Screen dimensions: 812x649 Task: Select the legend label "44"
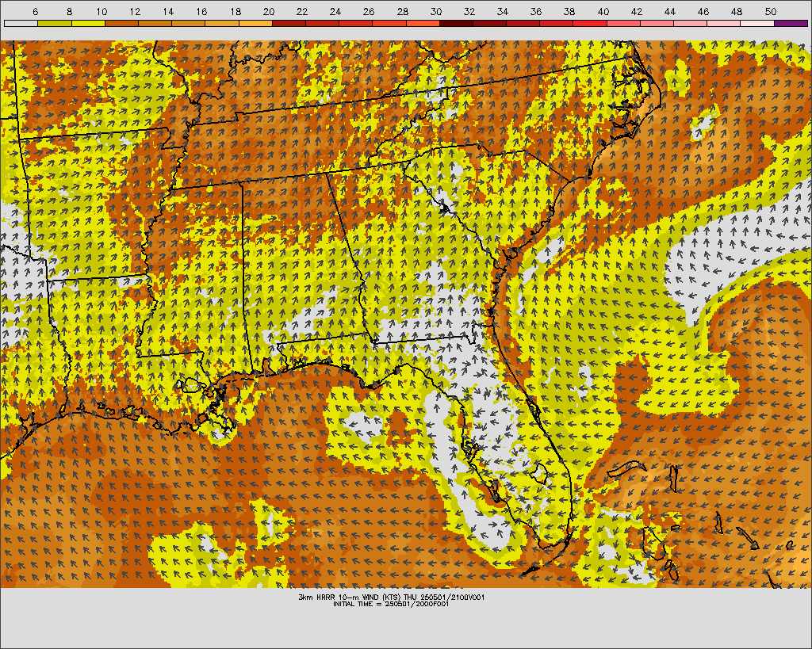670,11
